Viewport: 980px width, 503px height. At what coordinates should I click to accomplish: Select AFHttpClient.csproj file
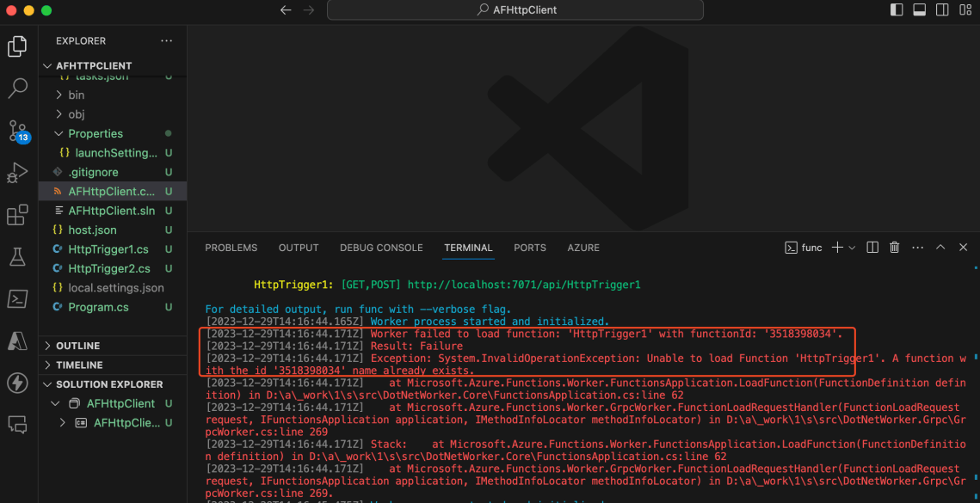[x=113, y=191]
